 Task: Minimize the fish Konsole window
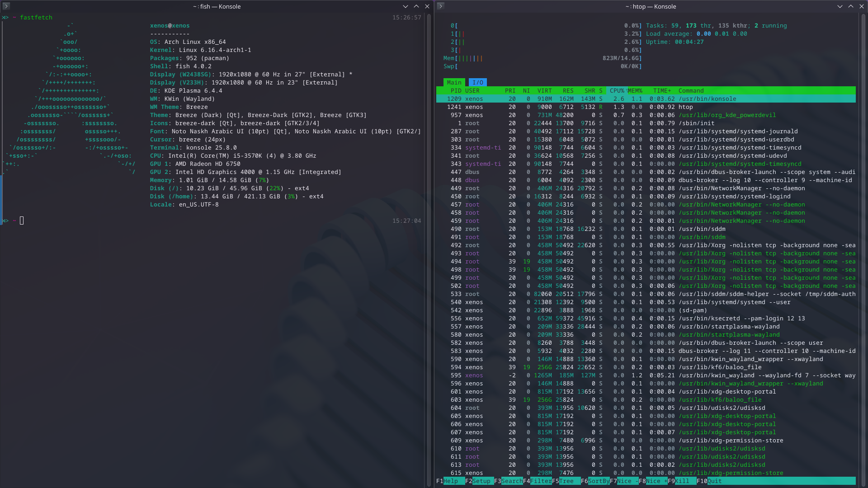[x=405, y=6]
